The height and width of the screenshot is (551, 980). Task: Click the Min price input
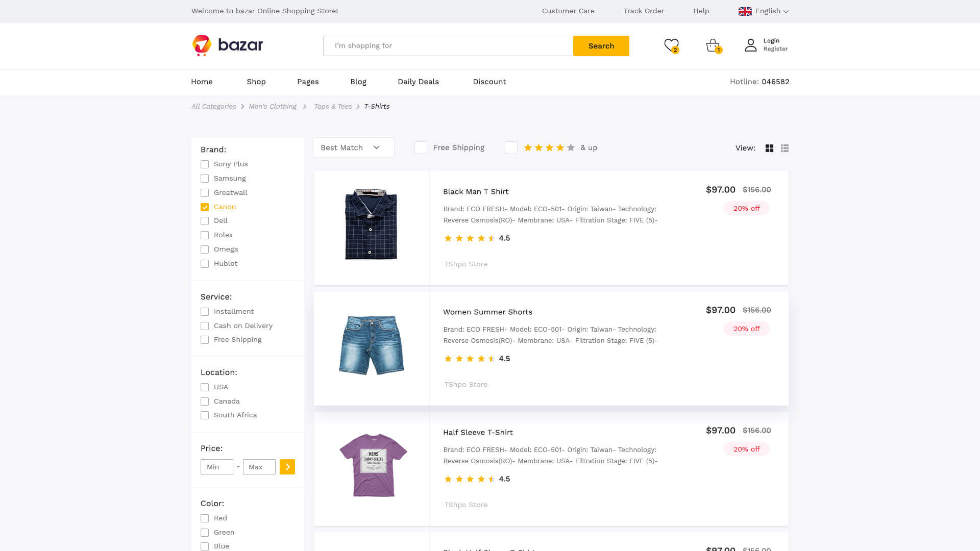point(217,467)
